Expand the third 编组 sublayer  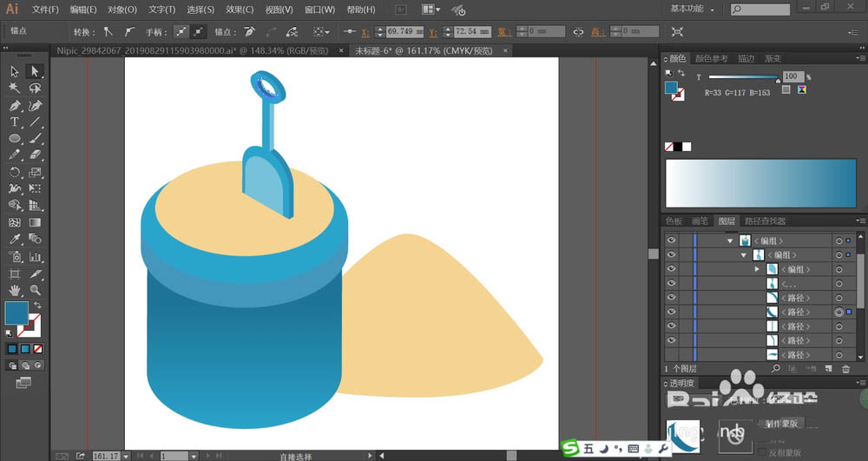click(757, 269)
